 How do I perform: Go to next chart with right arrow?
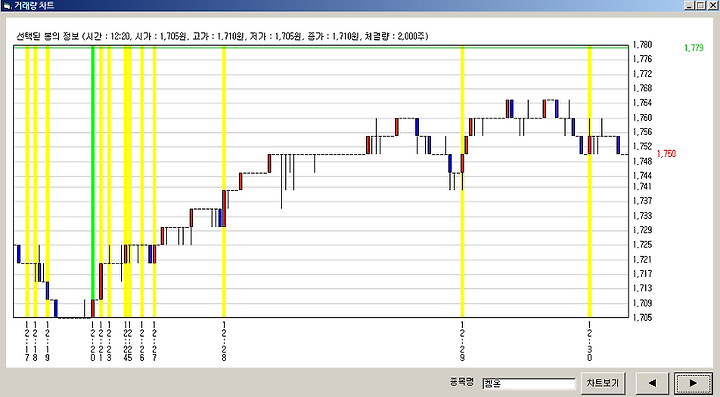pos(693,383)
